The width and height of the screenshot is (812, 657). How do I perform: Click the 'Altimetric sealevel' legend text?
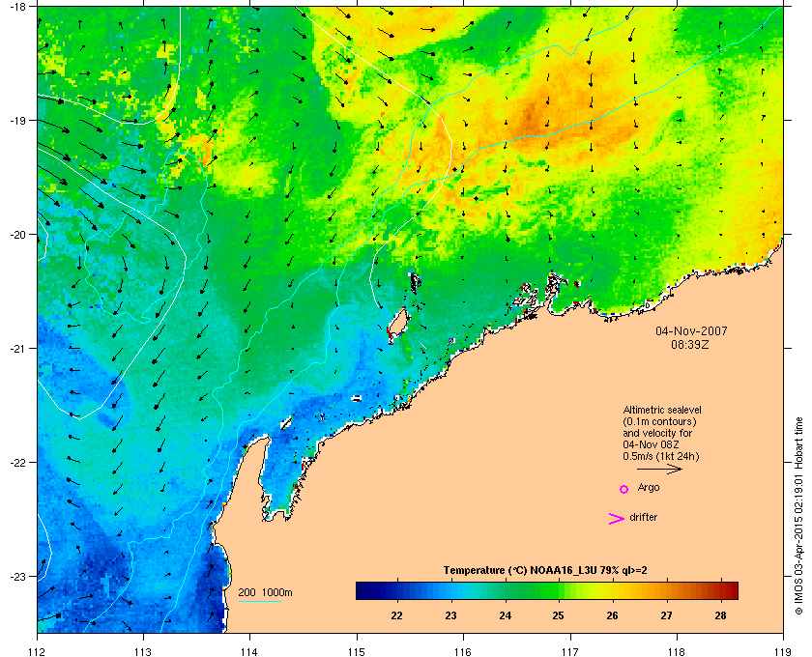(x=662, y=410)
